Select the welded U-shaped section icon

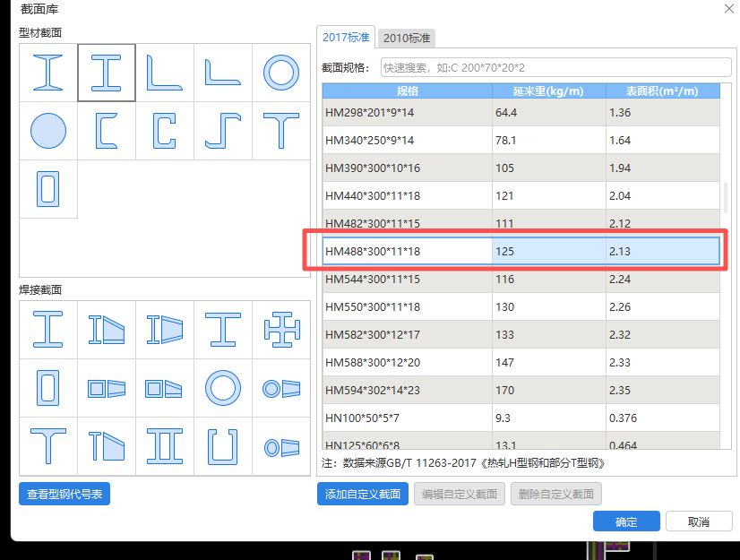pyautogui.click(x=223, y=446)
